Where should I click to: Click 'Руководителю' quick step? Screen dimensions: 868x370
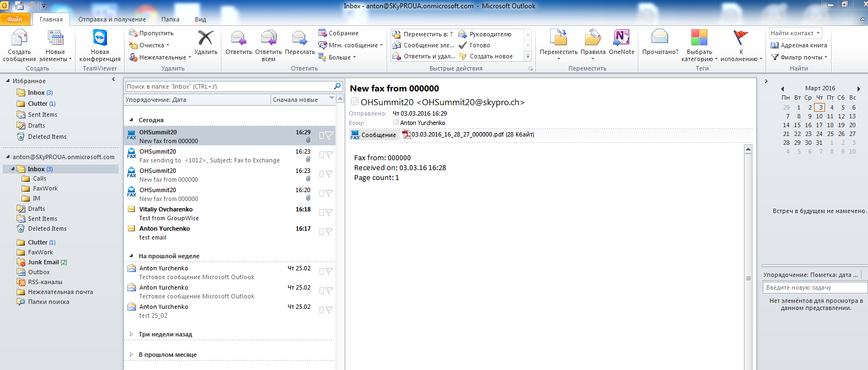pos(485,34)
